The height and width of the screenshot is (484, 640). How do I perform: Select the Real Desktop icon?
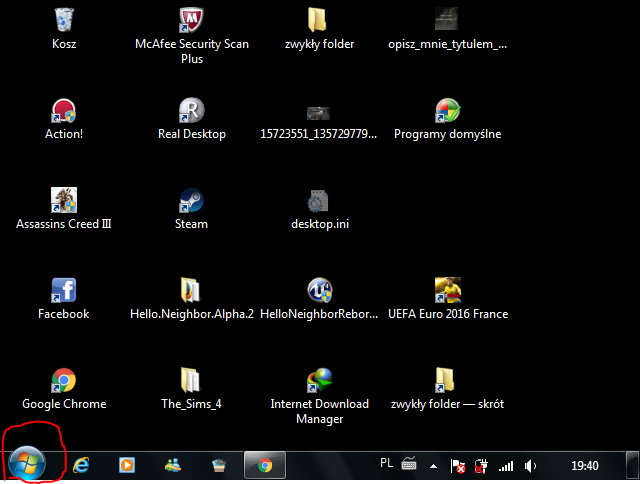click(x=191, y=111)
